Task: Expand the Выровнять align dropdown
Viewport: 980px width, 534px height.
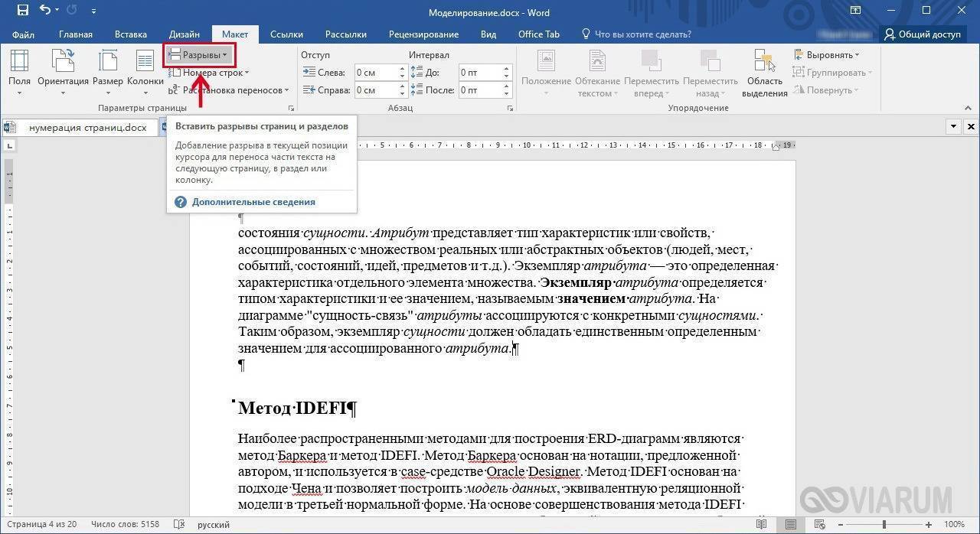Action: tap(827, 55)
